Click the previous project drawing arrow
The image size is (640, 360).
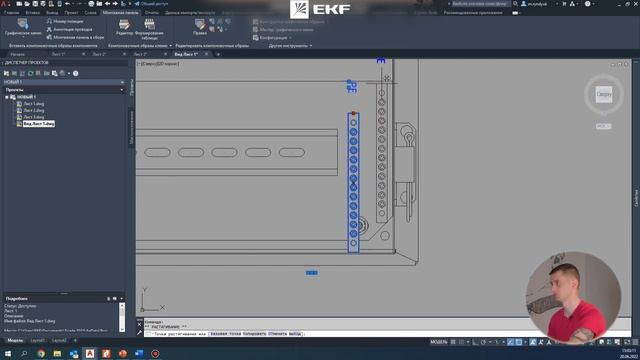107,4
